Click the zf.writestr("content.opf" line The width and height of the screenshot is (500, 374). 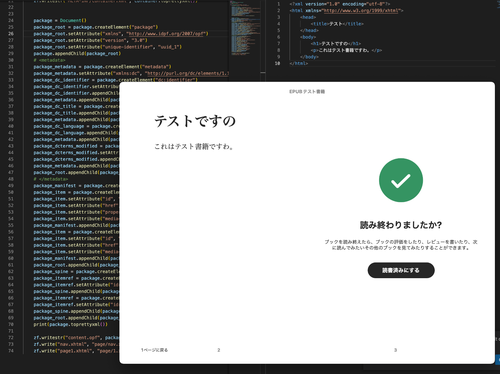tap(76, 338)
